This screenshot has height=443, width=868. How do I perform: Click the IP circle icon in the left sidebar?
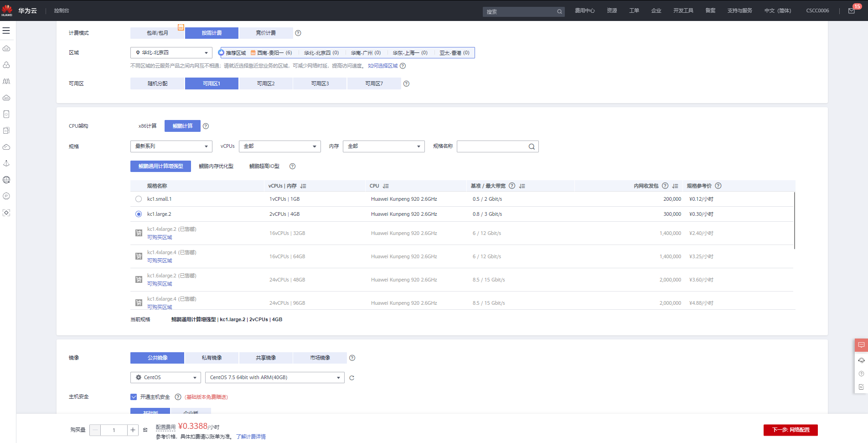[x=6, y=196]
